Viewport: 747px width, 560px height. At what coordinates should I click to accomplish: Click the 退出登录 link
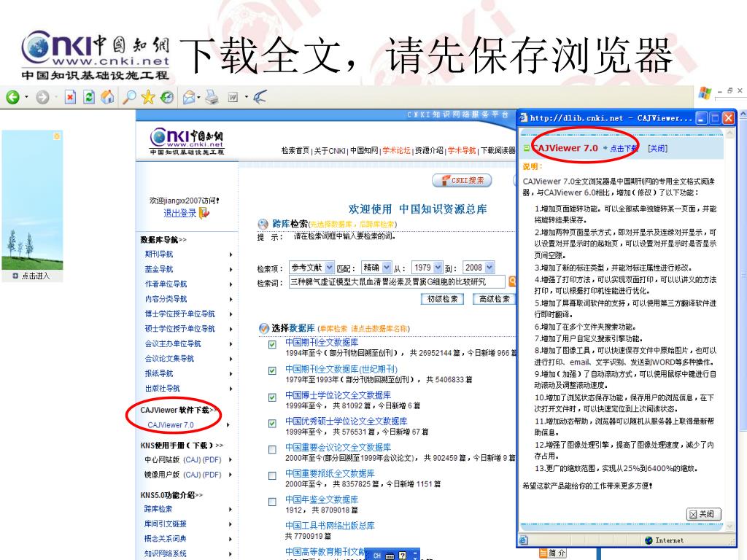[179, 213]
